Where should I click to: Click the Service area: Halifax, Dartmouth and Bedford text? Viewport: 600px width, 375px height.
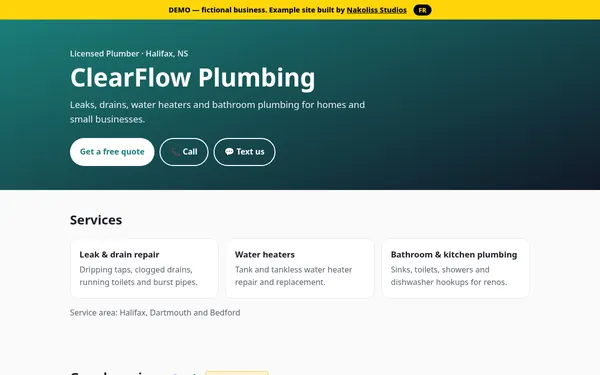(x=155, y=313)
